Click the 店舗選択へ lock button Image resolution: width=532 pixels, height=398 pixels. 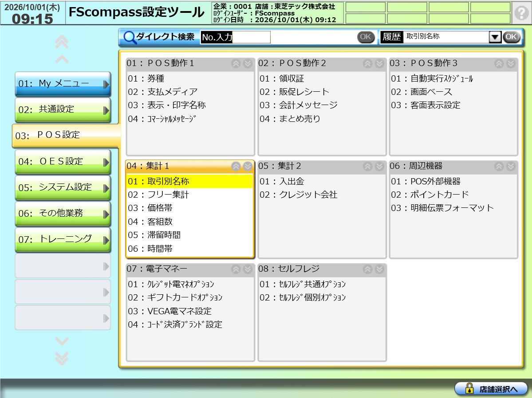[491, 389]
